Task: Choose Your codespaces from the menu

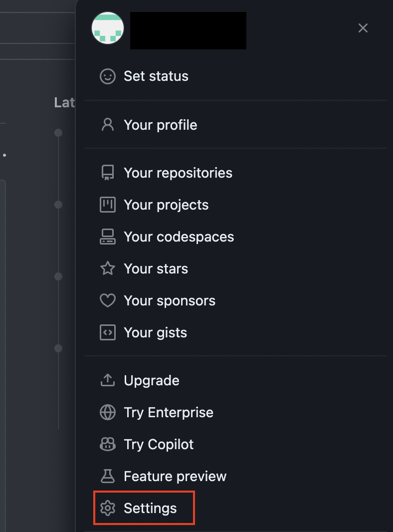Action: click(x=179, y=236)
